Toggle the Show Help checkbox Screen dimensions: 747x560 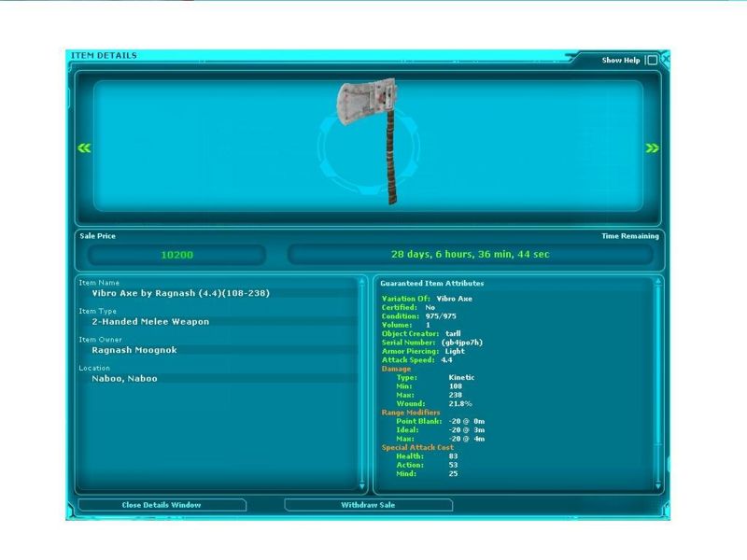coord(651,61)
